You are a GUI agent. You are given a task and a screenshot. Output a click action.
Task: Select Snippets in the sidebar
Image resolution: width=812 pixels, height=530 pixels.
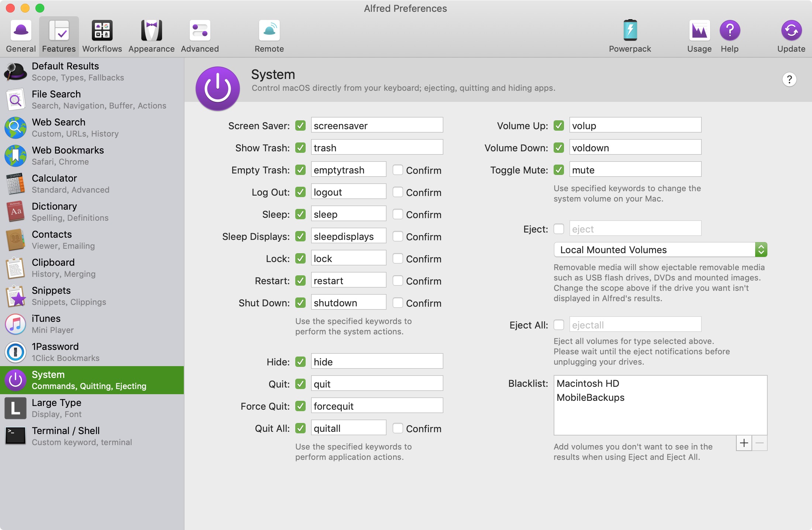coord(92,296)
